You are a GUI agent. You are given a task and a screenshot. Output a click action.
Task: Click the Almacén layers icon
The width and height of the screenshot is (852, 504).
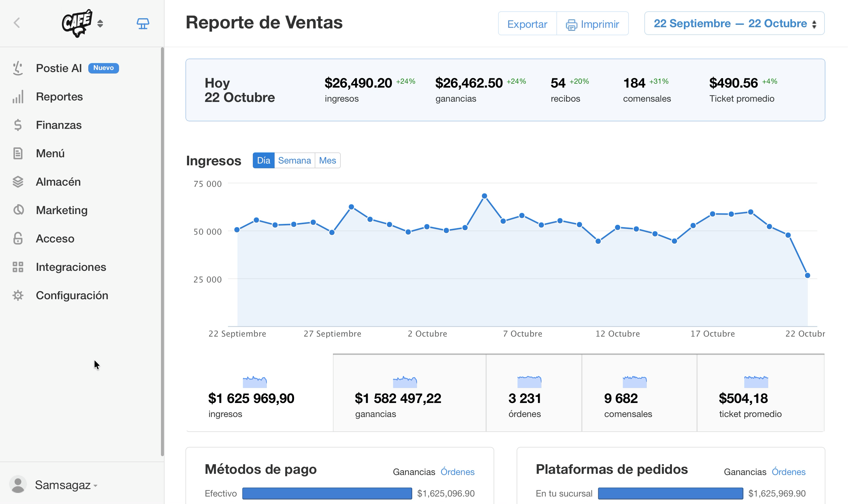pos(18,182)
